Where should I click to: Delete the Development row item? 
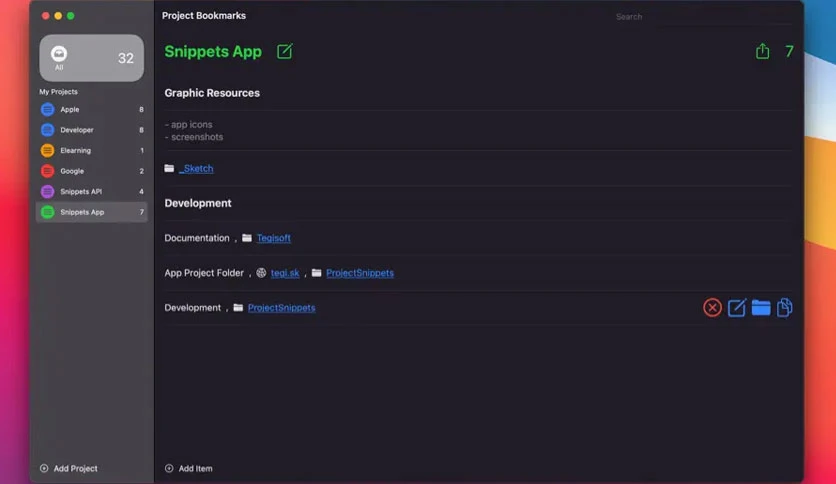[x=712, y=308]
